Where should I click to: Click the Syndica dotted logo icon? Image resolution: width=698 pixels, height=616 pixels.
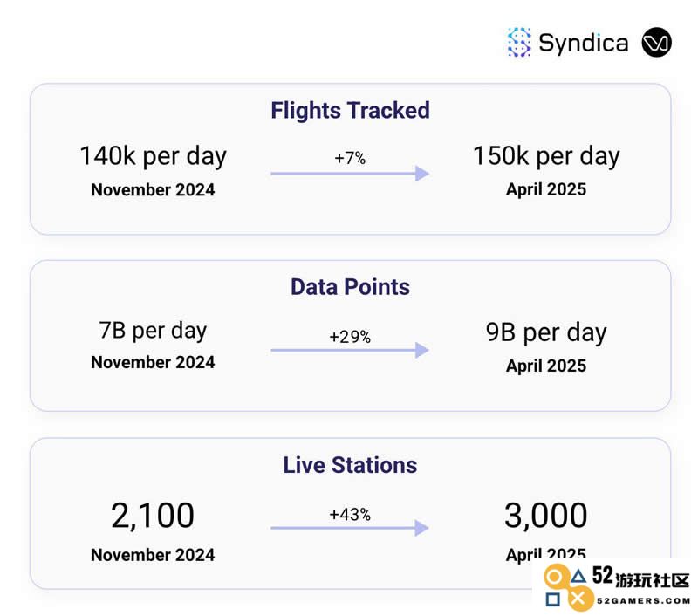519,43
